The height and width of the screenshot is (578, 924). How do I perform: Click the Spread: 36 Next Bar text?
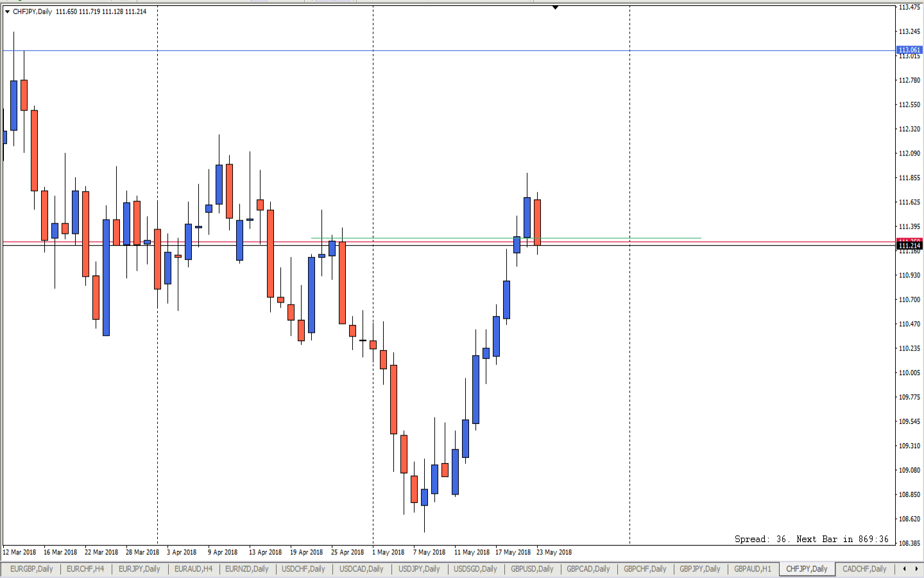coord(812,539)
